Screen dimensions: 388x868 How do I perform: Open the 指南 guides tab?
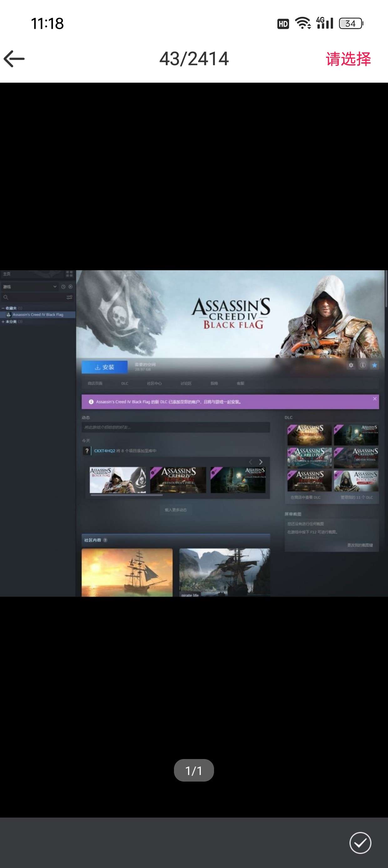[214, 384]
